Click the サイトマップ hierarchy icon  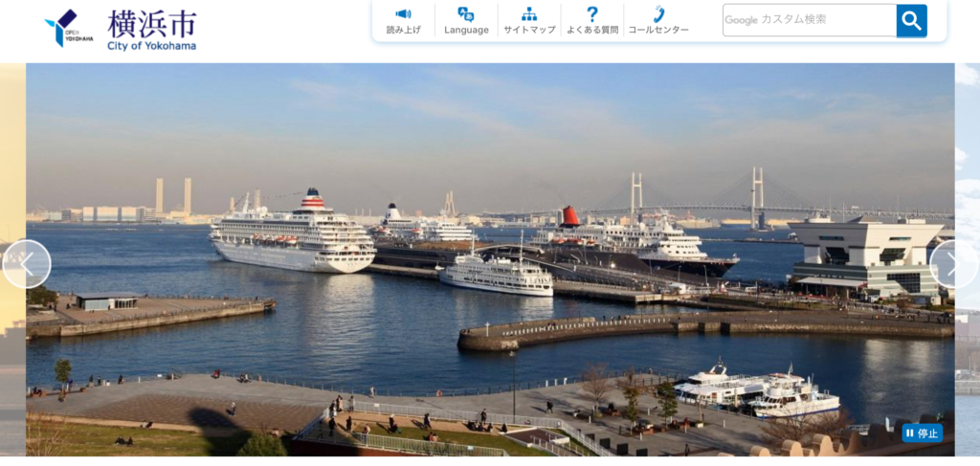coord(529,14)
